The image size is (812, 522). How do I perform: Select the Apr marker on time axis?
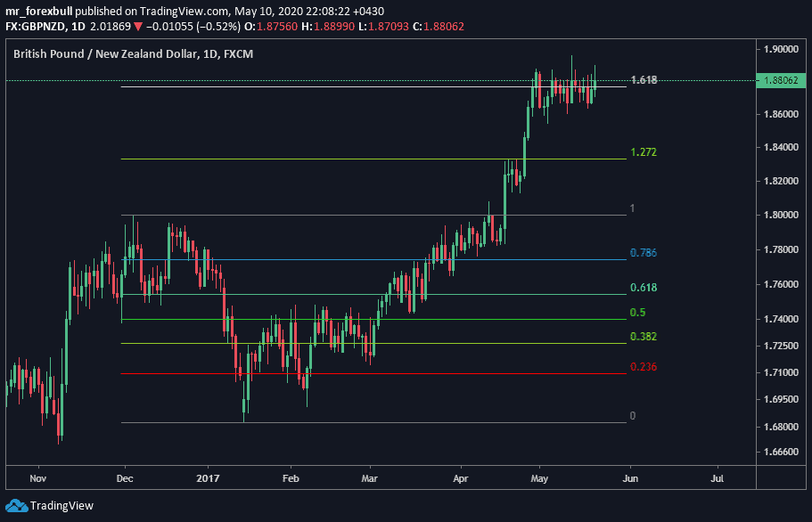461,477
